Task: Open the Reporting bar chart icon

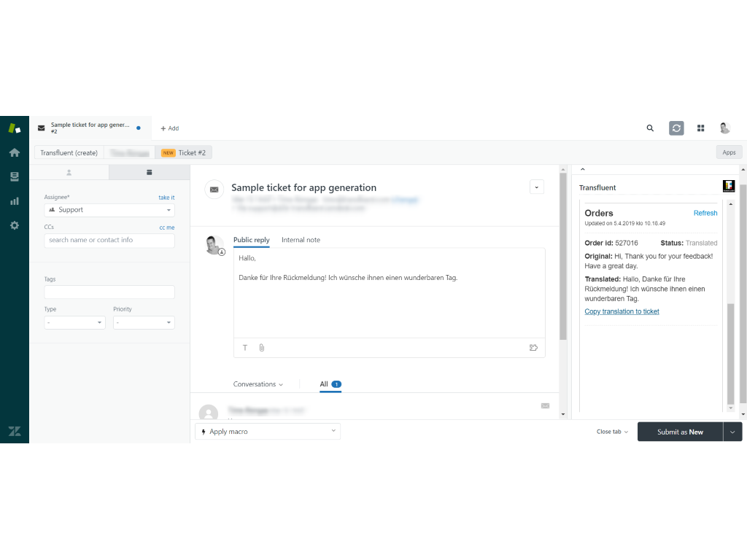Action: coord(14,201)
